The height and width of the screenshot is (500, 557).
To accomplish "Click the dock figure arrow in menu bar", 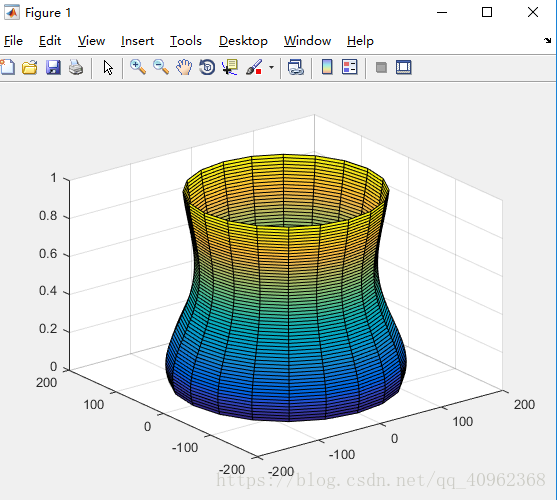I will tap(547, 40).
